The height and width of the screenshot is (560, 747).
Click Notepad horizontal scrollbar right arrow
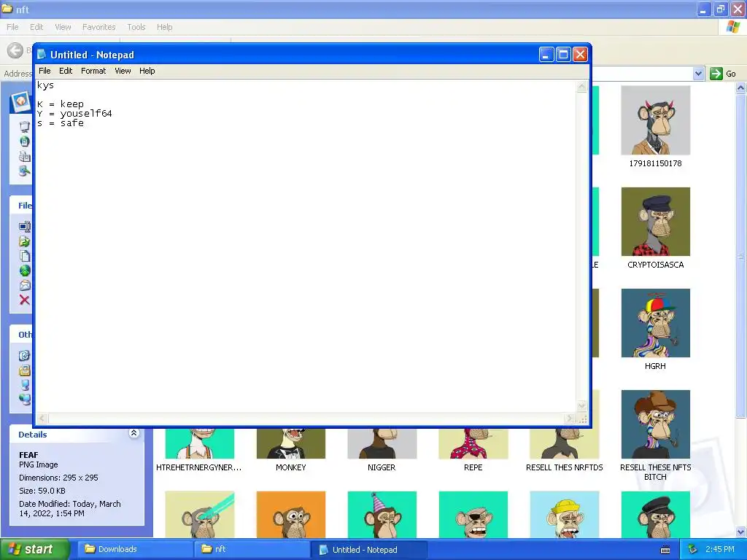coord(569,418)
